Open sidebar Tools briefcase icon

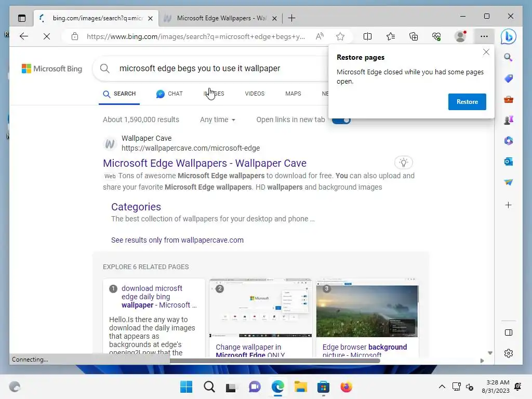(x=508, y=99)
